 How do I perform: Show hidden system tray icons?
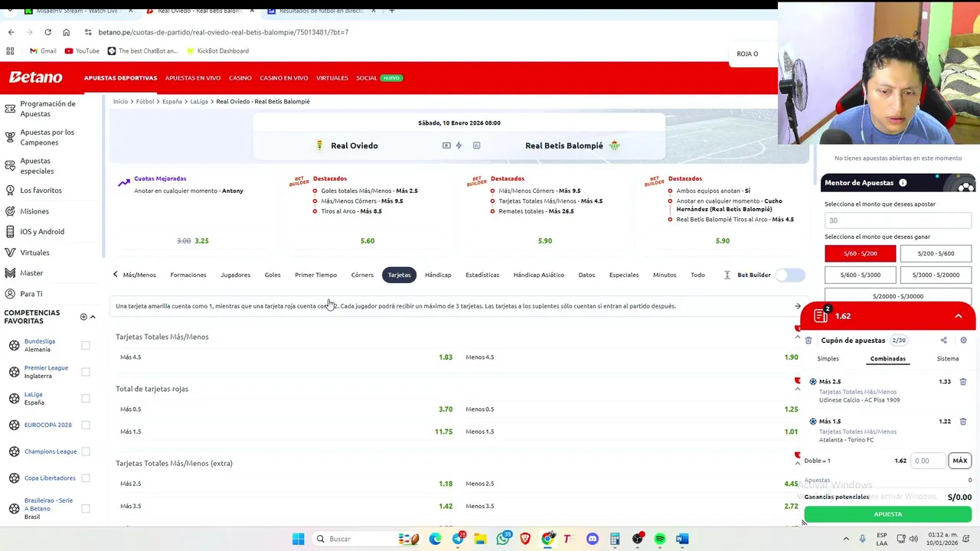click(846, 539)
